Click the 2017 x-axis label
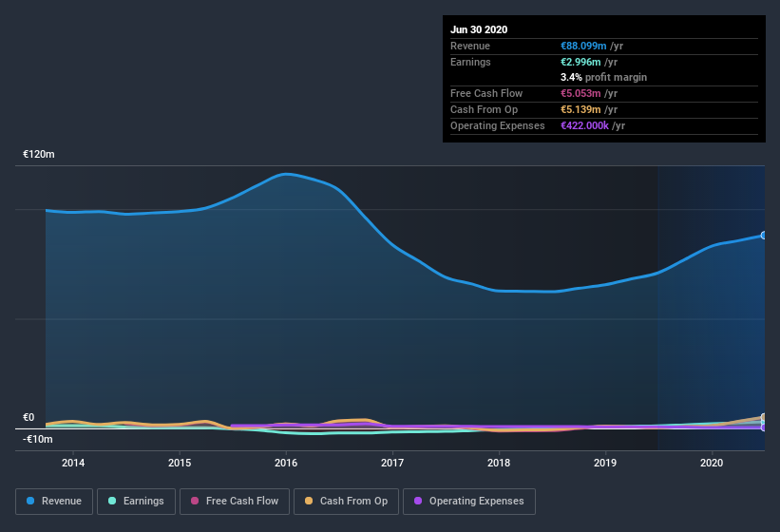Screen dimensions: 780x532 point(392,463)
